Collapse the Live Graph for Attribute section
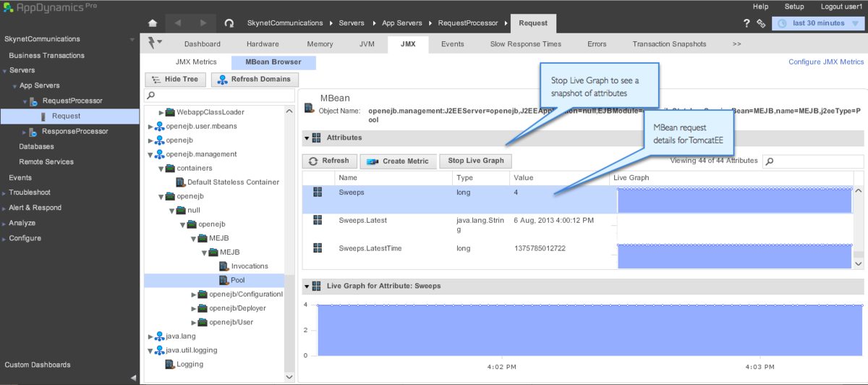The image size is (868, 385). coord(307,286)
